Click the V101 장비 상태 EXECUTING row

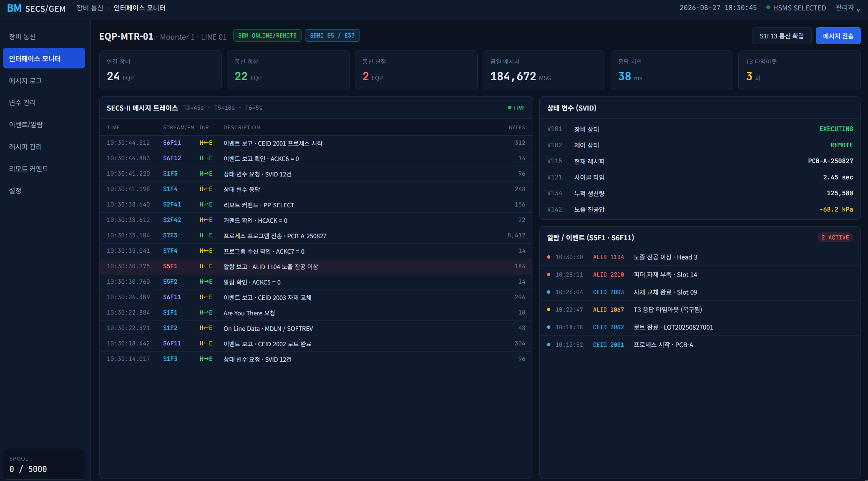[x=700, y=129]
